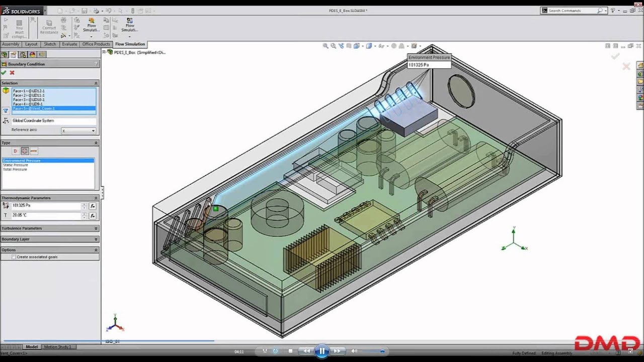Screen dimensions: 644x362
Task: Open the Model tab at bottom
Action: pos(32,347)
